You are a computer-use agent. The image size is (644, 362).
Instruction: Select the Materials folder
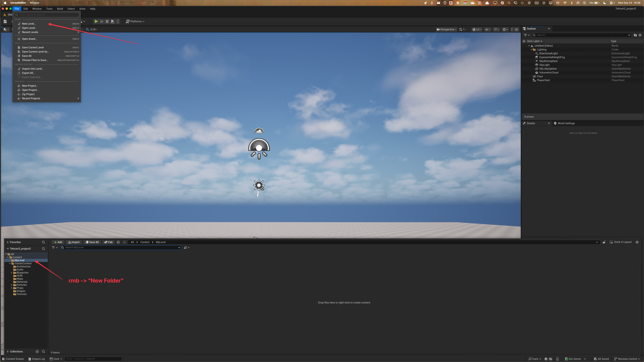[x=22, y=282]
